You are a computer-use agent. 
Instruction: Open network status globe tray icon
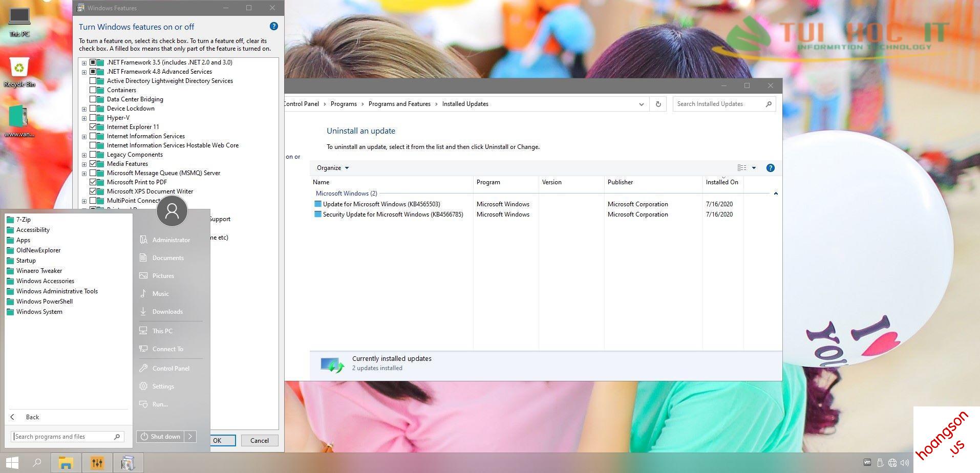(892, 463)
